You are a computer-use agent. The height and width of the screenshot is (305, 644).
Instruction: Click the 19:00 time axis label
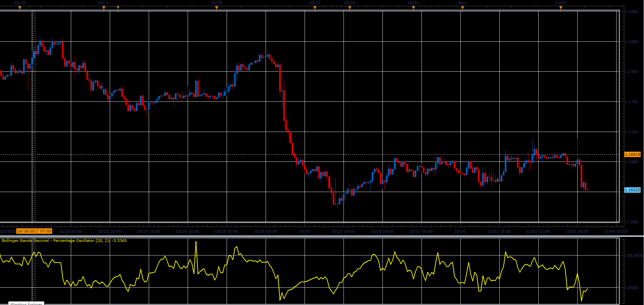[x=304, y=231]
